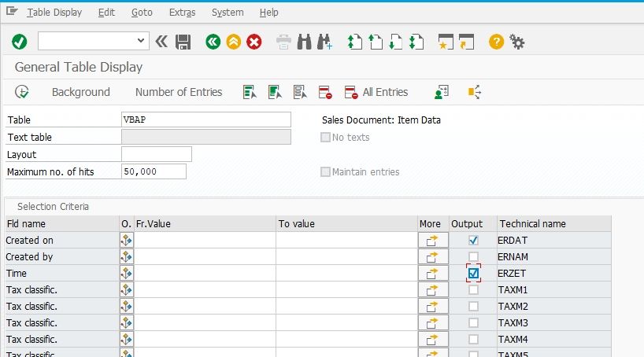Go to Previous Page icon
Viewport: 644px width, 357px height.
pyautogui.click(x=376, y=42)
